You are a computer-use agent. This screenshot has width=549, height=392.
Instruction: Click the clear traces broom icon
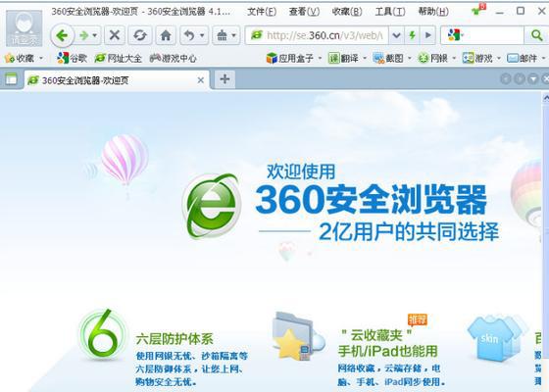(x=222, y=35)
